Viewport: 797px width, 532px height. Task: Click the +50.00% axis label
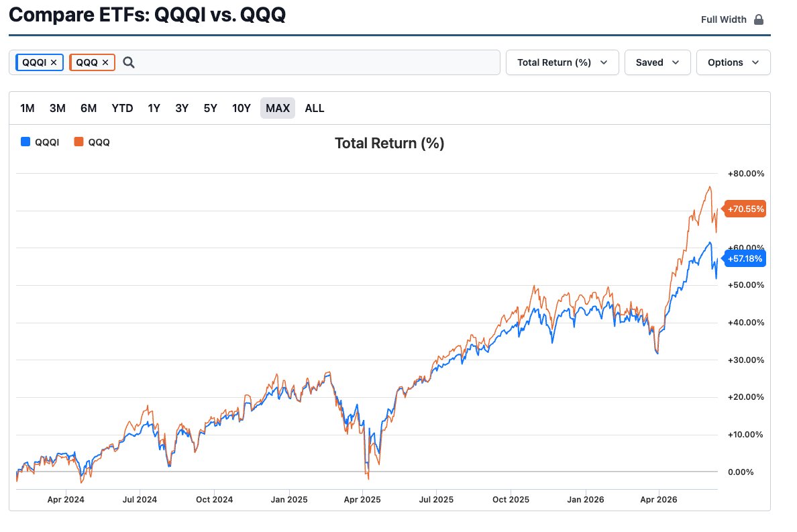(x=745, y=285)
